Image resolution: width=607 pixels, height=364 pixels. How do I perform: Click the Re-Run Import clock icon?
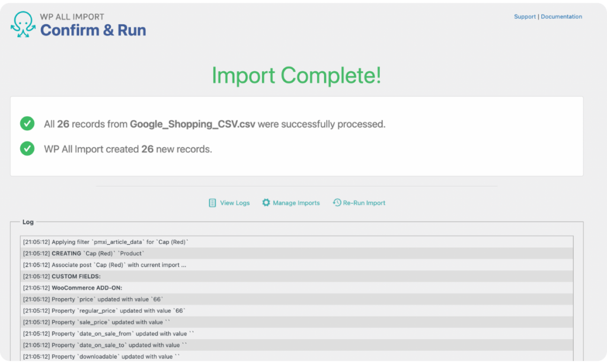point(337,203)
